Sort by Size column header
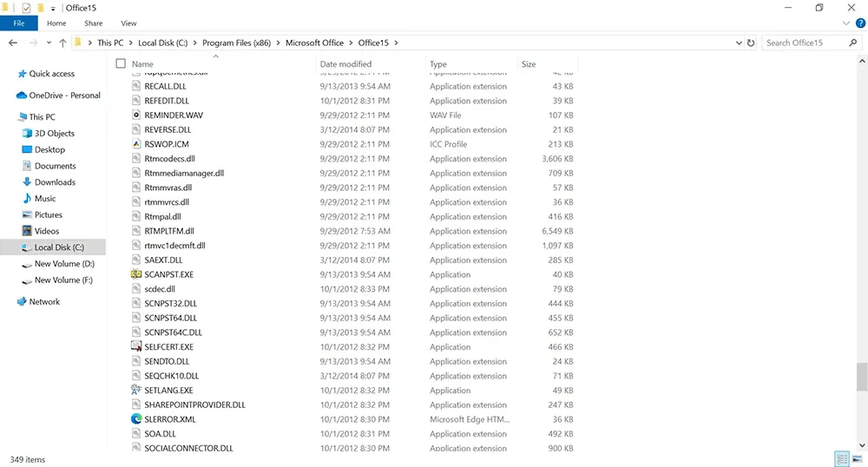The width and height of the screenshot is (868, 467). [528, 63]
